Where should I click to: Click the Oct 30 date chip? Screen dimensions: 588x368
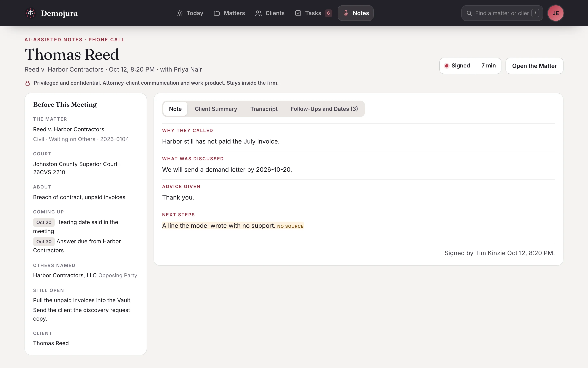[x=44, y=242]
